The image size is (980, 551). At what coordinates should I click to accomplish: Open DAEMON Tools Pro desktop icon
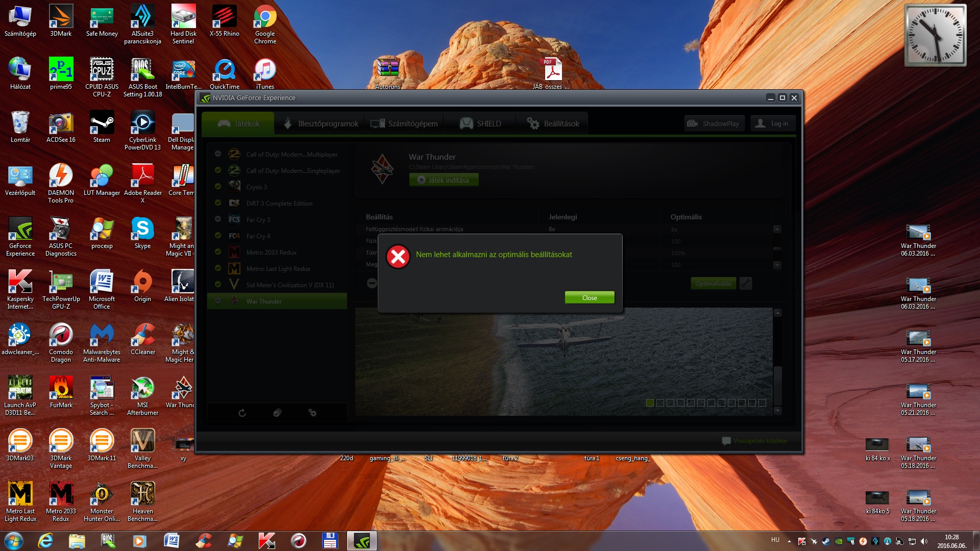coord(61,183)
